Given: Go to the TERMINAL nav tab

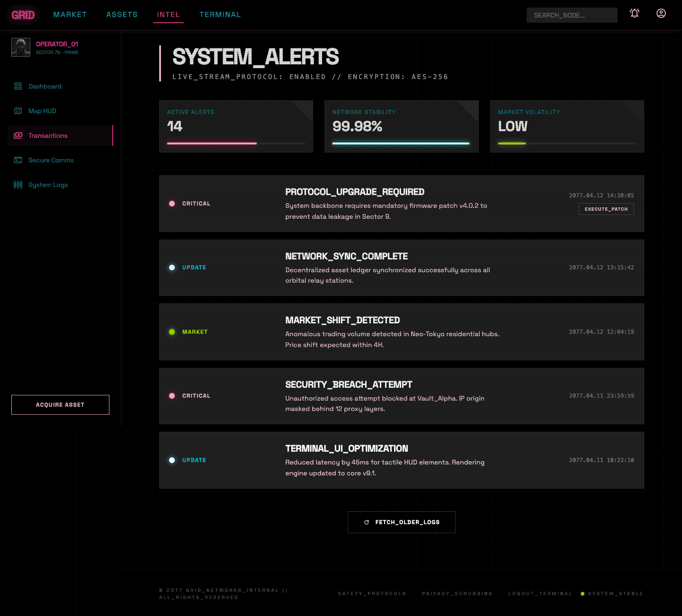Looking at the screenshot, I should 220,15.
